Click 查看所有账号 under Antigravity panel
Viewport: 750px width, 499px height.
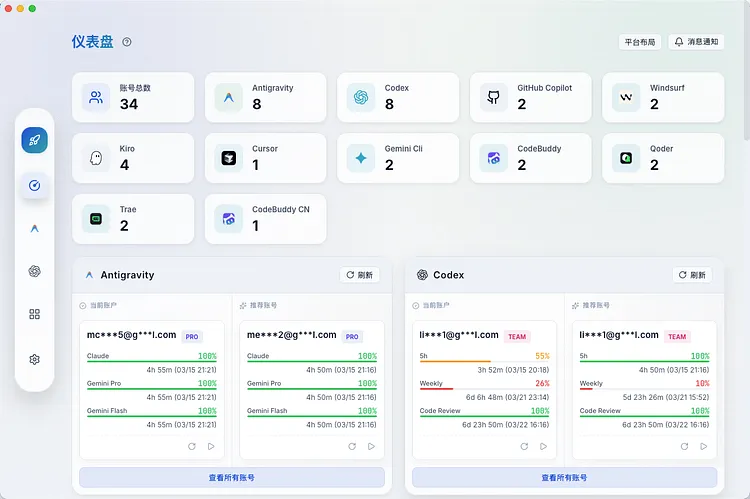tap(232, 477)
